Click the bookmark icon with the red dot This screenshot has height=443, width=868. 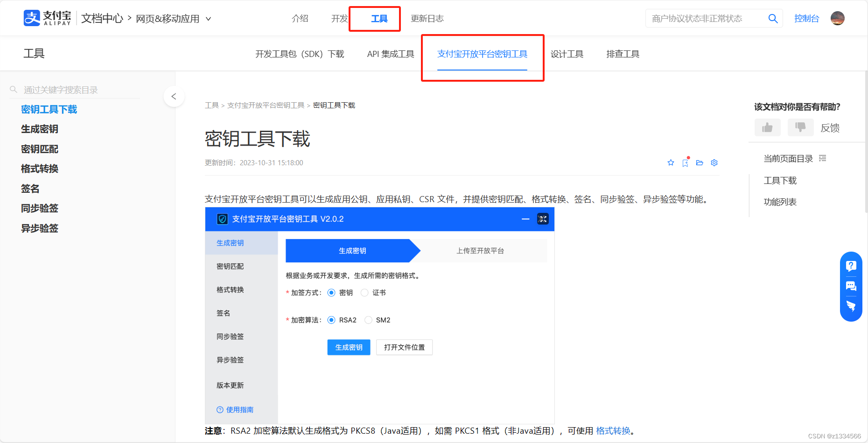685,162
